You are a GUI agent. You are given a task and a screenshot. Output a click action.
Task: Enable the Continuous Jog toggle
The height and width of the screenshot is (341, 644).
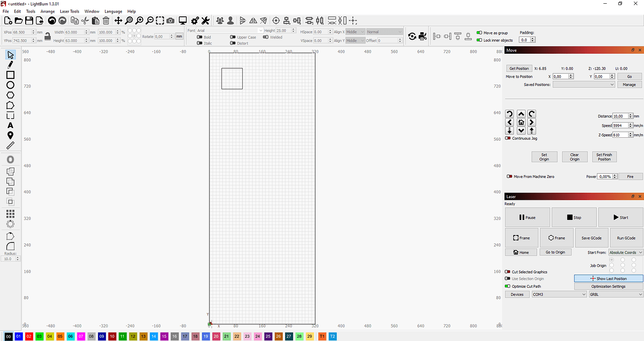coord(508,138)
